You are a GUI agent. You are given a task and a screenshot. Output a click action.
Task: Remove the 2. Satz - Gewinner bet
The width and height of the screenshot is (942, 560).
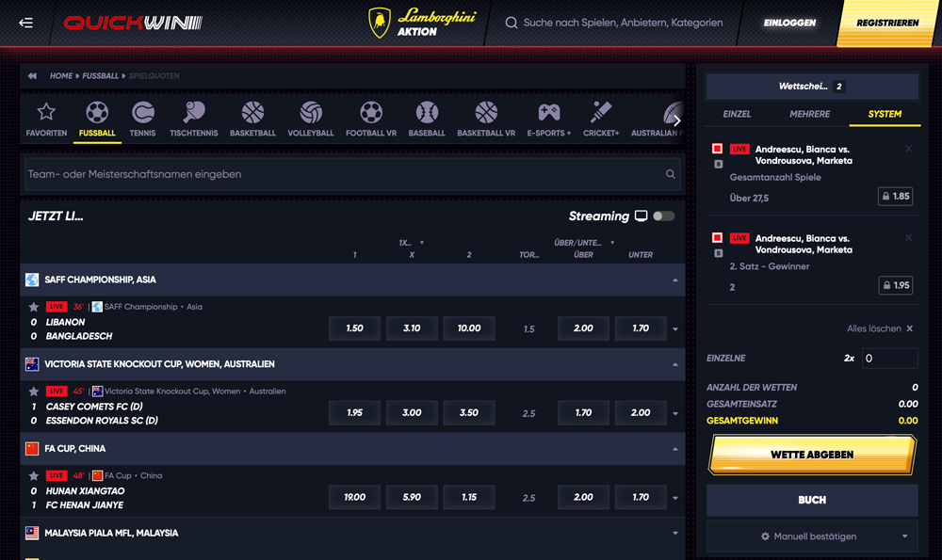(908, 238)
